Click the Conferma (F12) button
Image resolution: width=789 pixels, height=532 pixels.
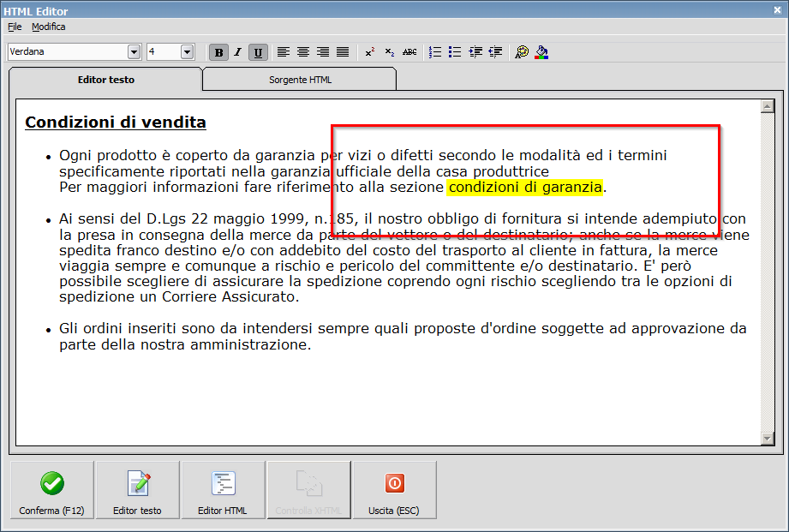tap(52, 491)
